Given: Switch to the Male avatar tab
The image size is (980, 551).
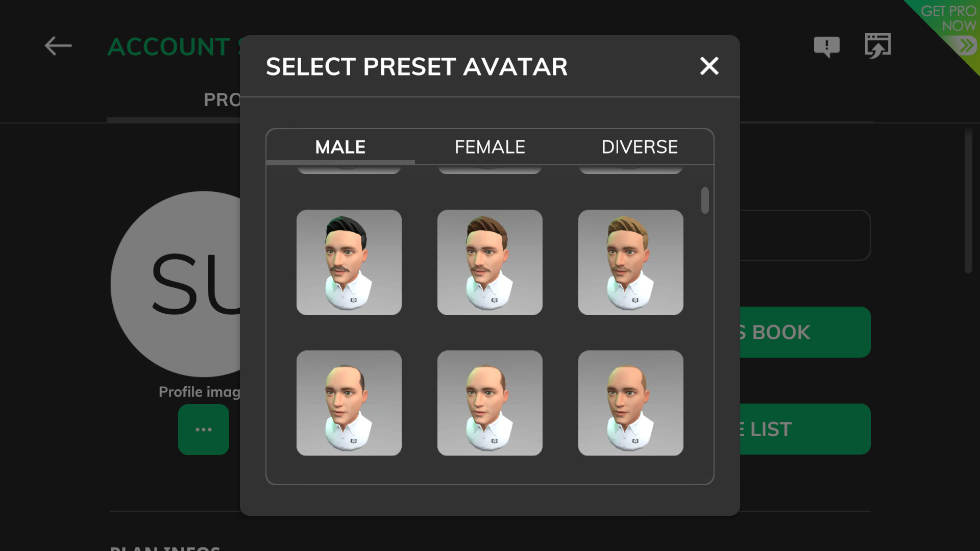Looking at the screenshot, I should tap(340, 147).
